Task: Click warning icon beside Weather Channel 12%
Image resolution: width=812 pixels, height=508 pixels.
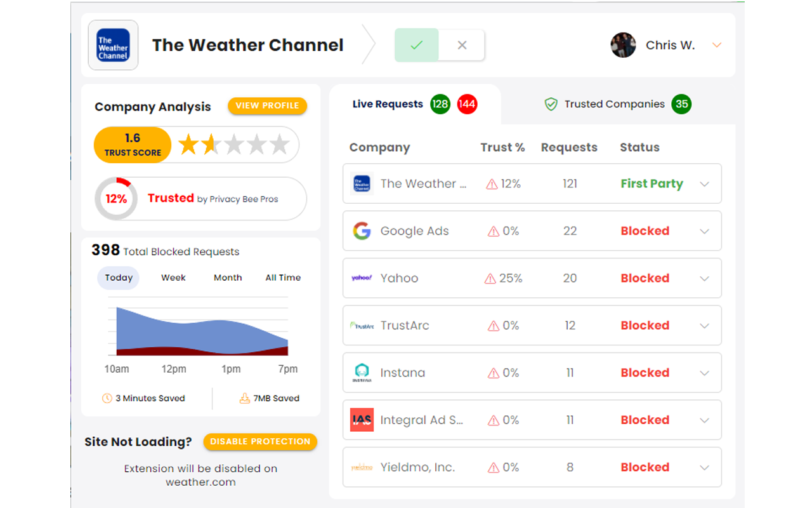Action: click(492, 184)
